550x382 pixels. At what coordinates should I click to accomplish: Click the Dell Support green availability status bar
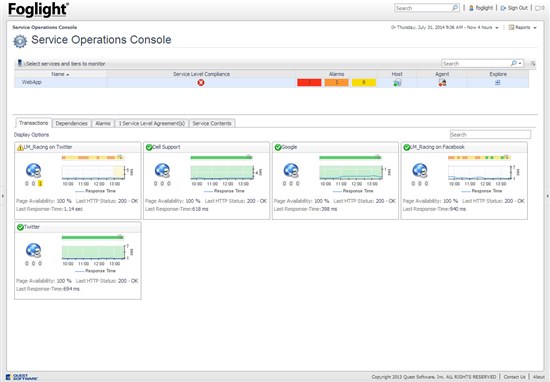pyautogui.click(x=221, y=158)
